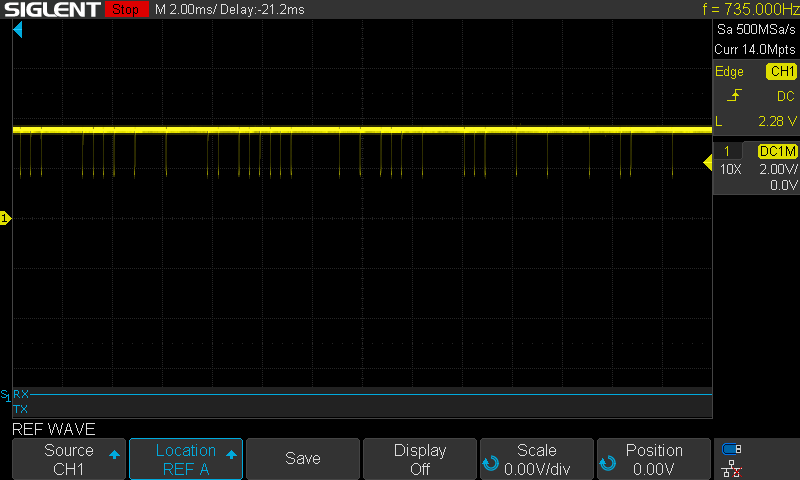This screenshot has width=800, height=480.
Task: Adjust the Position 0.00V softkey
Action: click(x=654, y=459)
